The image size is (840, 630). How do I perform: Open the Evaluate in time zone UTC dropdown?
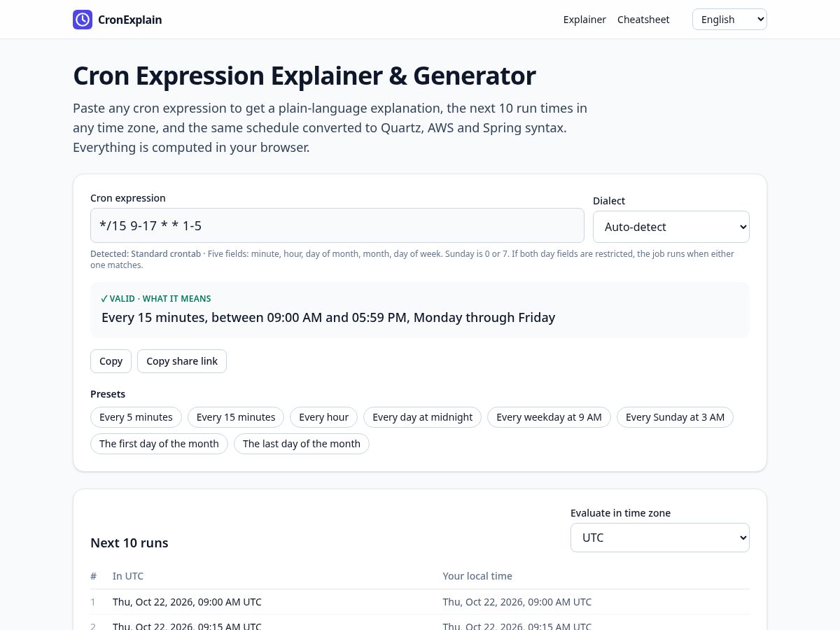(x=660, y=538)
